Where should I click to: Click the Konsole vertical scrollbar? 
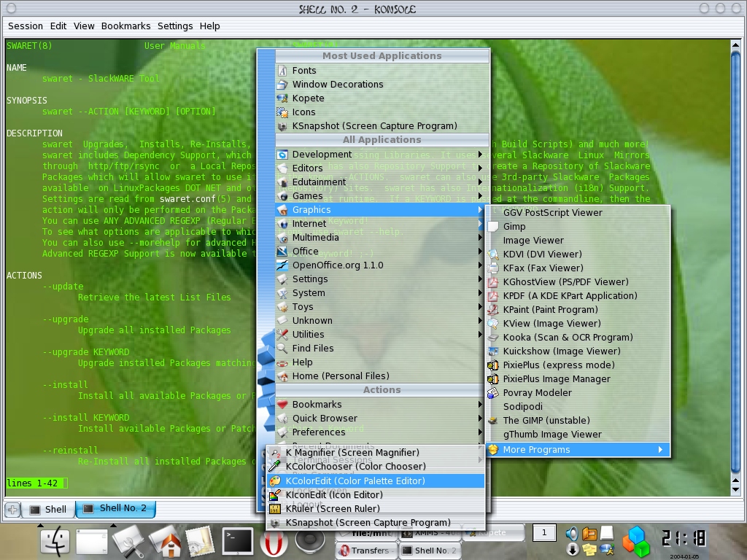pos(735,267)
